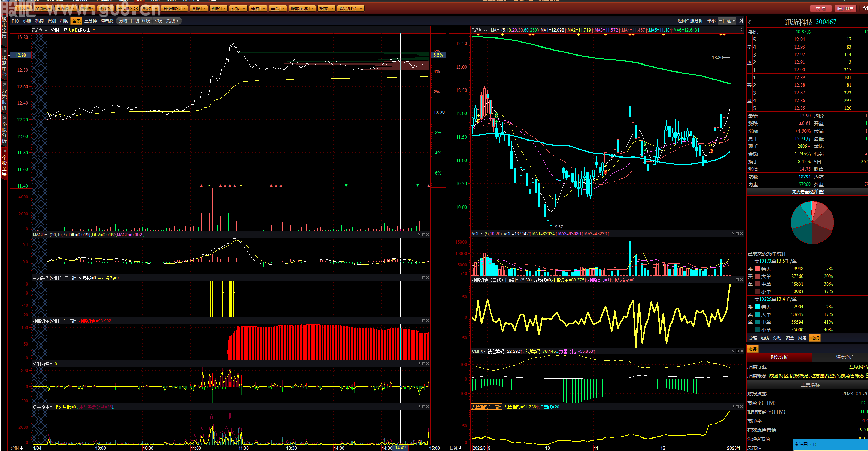Jump to the last-bar arrow icon
This screenshot has height=451, width=868.
[741, 21]
